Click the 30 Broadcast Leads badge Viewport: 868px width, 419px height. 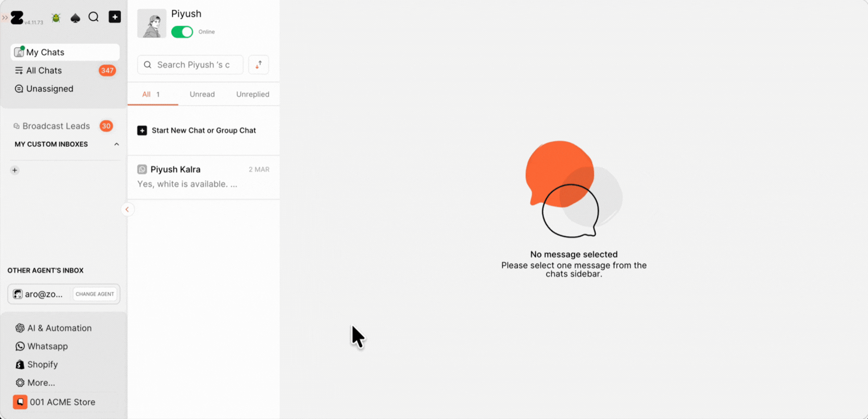(106, 126)
